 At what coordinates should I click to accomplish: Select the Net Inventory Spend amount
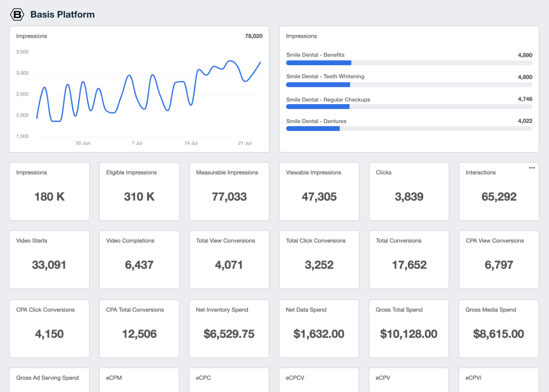coord(229,334)
